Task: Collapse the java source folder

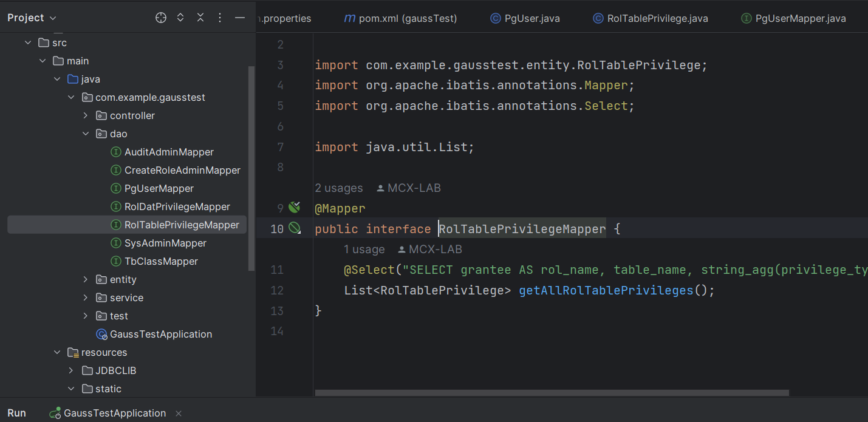Action: 57,79
